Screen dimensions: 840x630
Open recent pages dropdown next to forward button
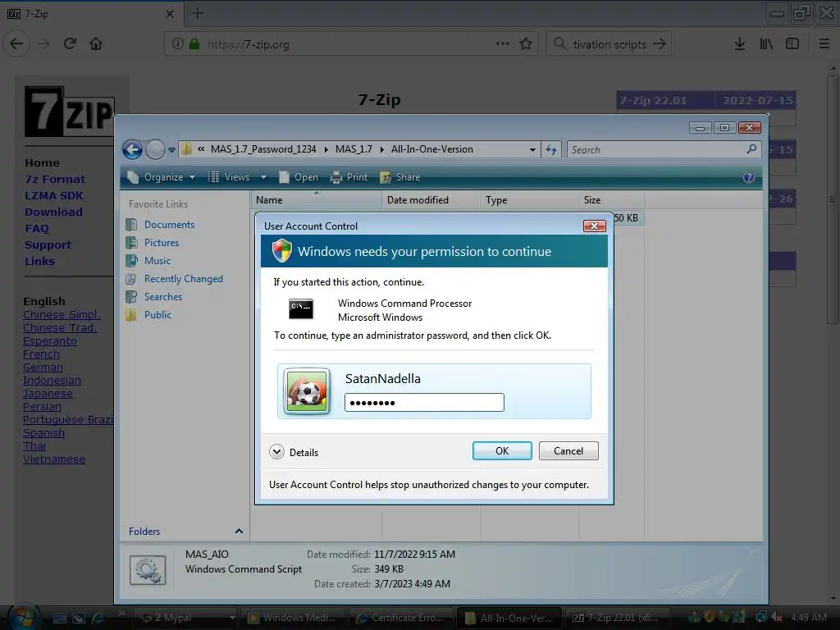(171, 150)
